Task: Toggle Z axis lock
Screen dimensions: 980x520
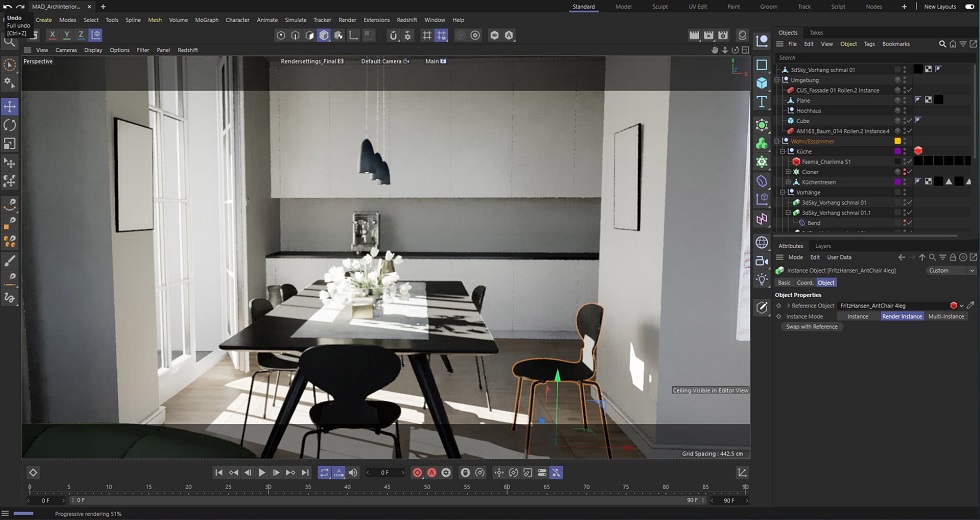Action: coord(82,35)
